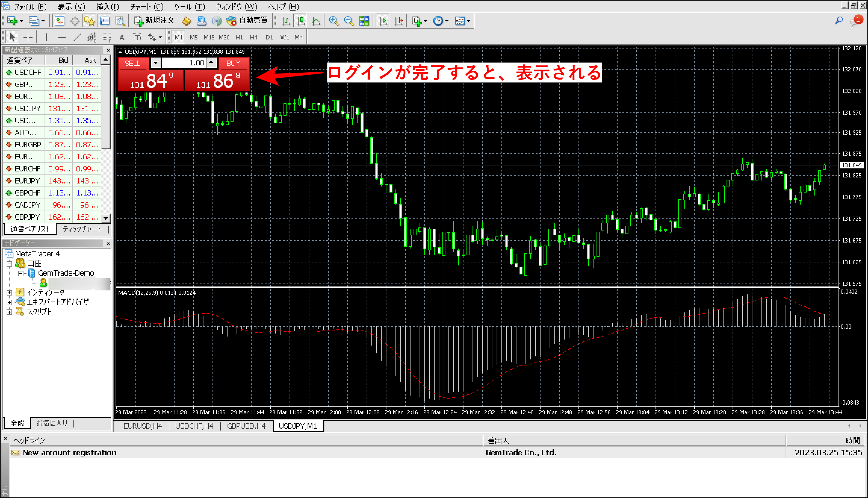
Task: Open the indicators list dropdown
Action: [x=420, y=21]
